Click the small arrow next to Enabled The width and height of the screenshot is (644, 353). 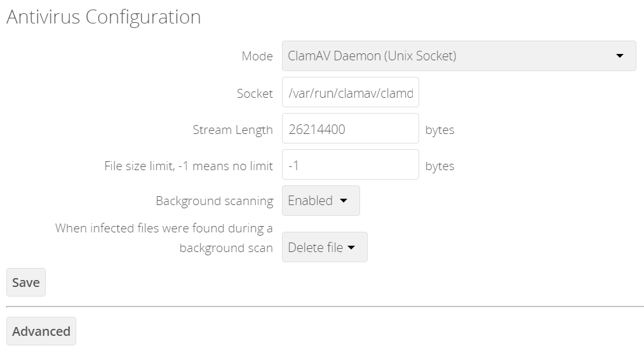(344, 201)
